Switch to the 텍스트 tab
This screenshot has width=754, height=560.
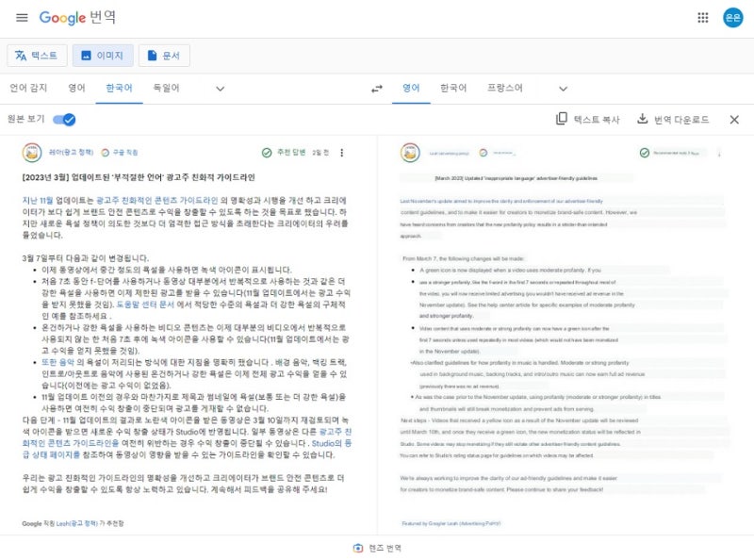[x=36, y=56]
